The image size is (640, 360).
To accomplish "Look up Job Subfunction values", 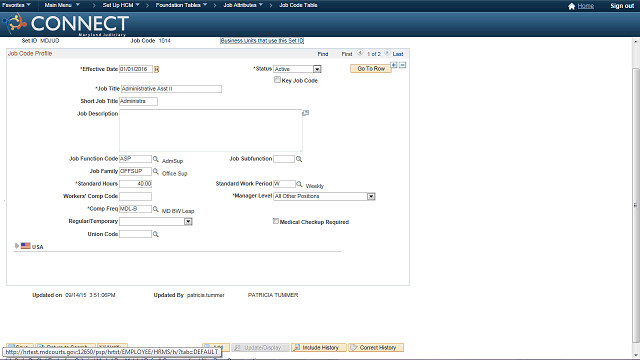I will [299, 159].
